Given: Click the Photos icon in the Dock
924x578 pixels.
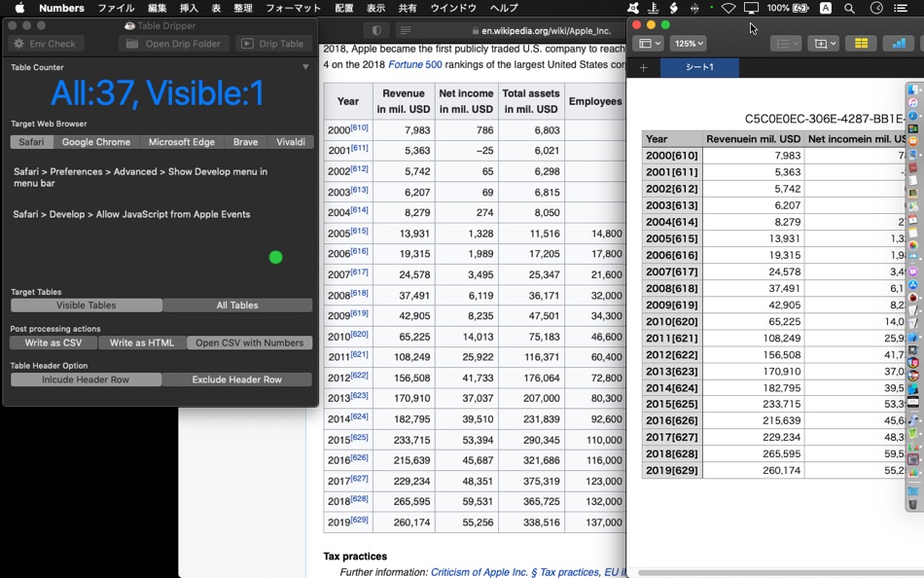Looking at the screenshot, I should pyautogui.click(x=912, y=245).
